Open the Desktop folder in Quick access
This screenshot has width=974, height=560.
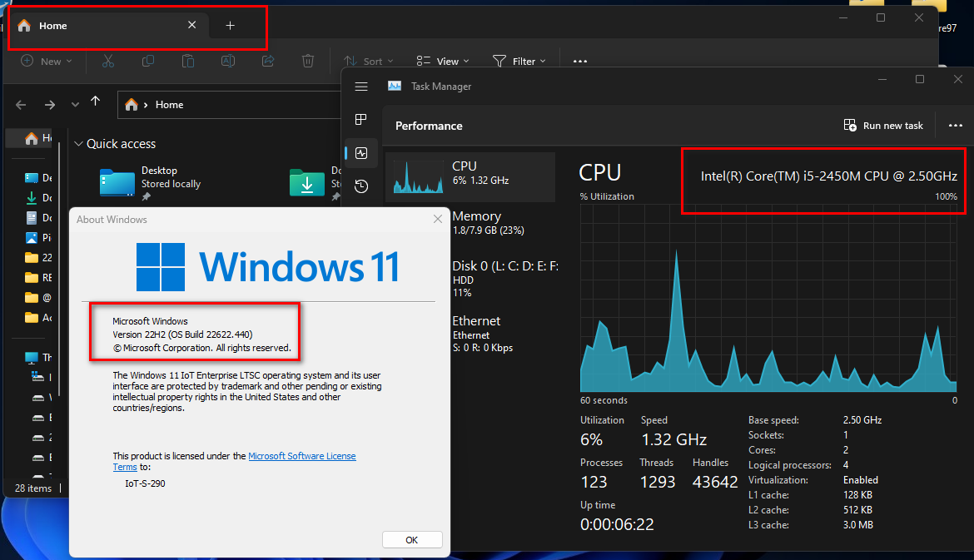click(x=150, y=182)
